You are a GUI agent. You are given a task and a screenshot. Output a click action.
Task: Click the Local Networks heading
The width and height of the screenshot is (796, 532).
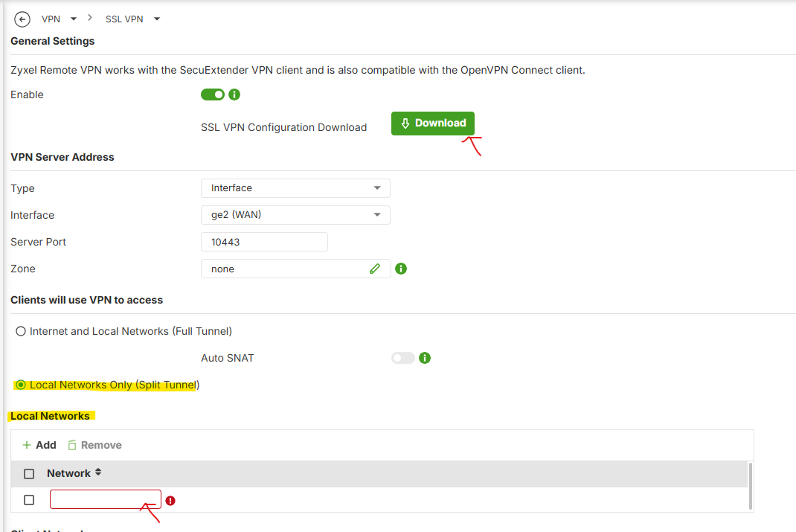(51, 416)
